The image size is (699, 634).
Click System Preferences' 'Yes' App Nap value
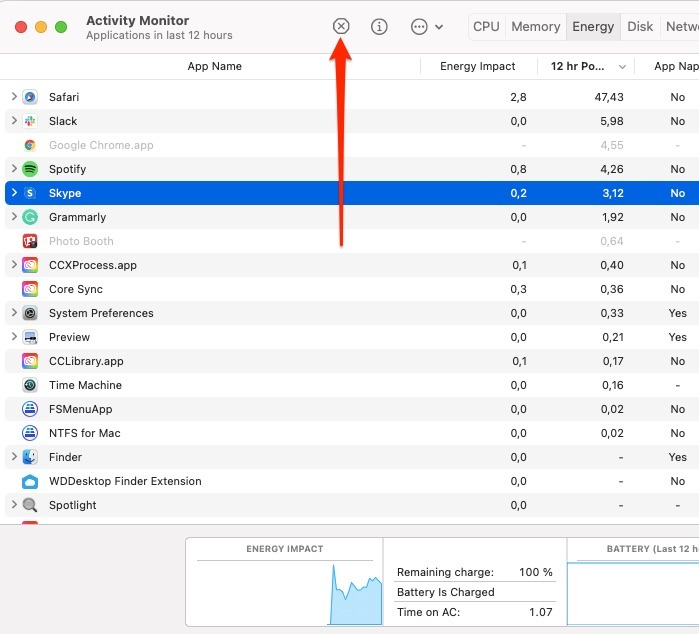[678, 313]
